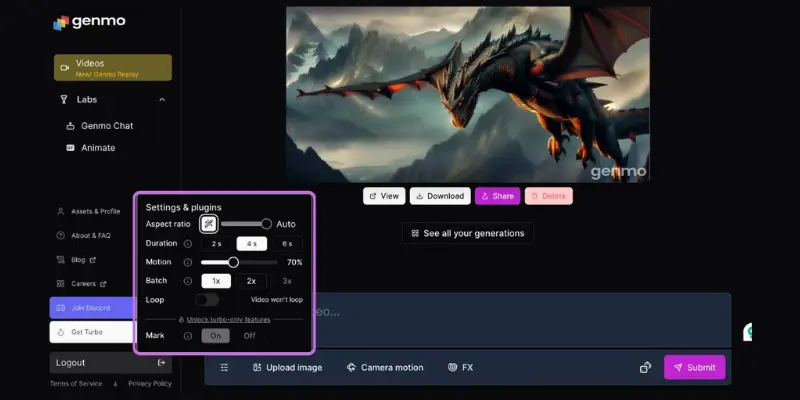Screen dimensions: 800x400
Task: Adjust the Aspect ratio slider
Action: pyautogui.click(x=246, y=223)
